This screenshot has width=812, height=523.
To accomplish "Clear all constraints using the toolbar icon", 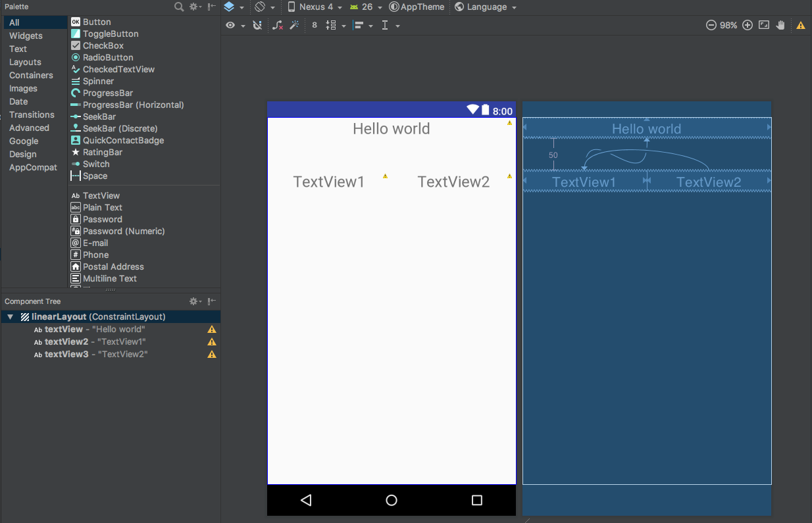I will coord(278,26).
